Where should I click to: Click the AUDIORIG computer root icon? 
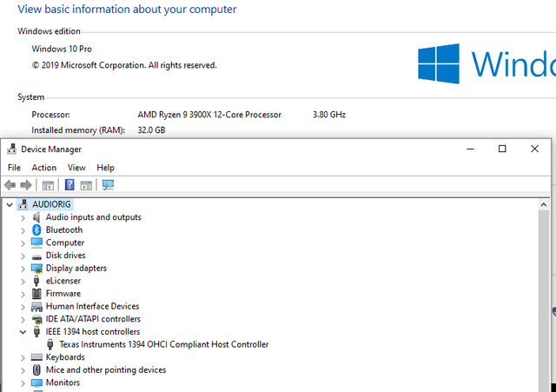pyautogui.click(x=23, y=204)
